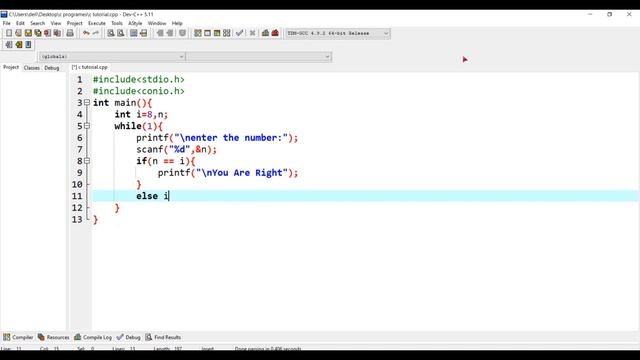Viewport: 640px width, 360px height.
Task: Click the Replace toolbar icon
Action: [x=120, y=33]
